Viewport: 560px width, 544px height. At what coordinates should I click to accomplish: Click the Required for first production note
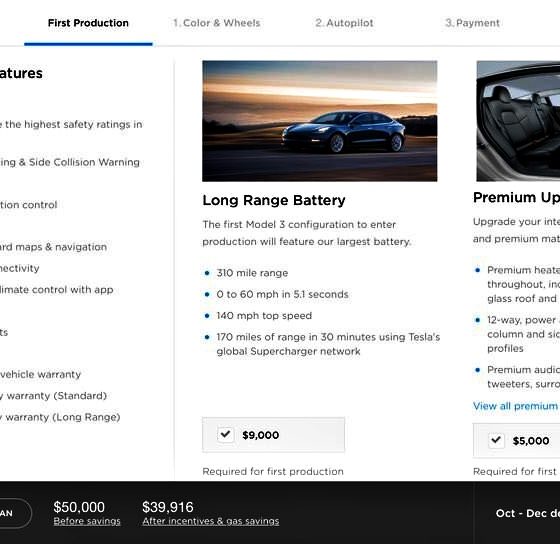[x=273, y=471]
